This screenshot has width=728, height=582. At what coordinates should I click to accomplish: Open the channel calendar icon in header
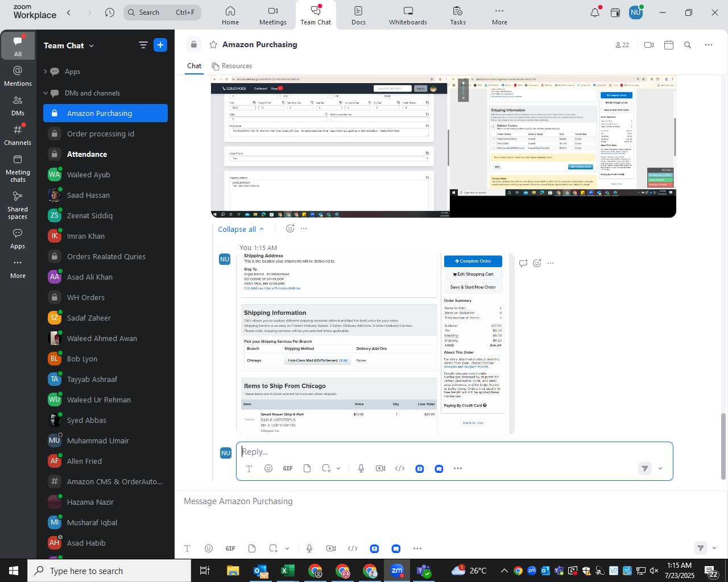[669, 45]
